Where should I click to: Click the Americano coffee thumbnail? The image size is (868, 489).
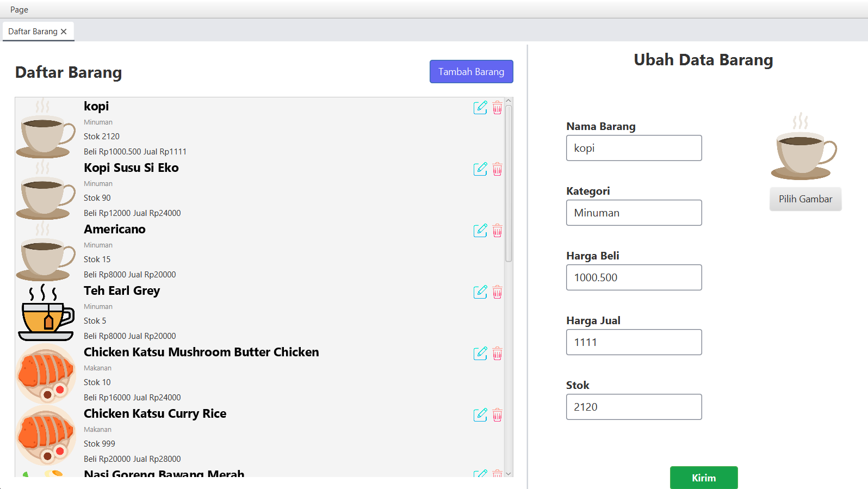click(46, 251)
